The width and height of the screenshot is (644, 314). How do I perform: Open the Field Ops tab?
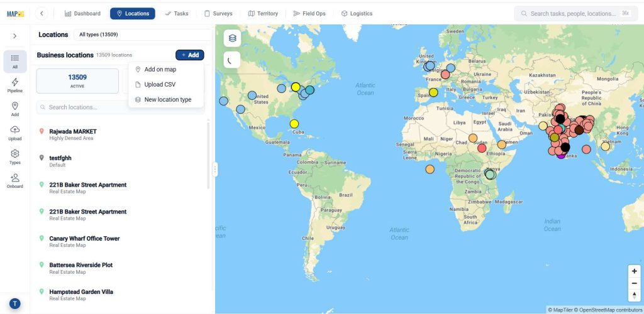[309, 14]
